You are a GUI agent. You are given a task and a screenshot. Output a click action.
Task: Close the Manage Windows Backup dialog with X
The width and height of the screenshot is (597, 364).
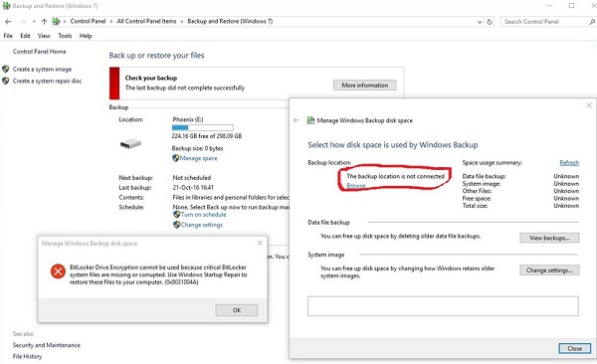coord(589,105)
